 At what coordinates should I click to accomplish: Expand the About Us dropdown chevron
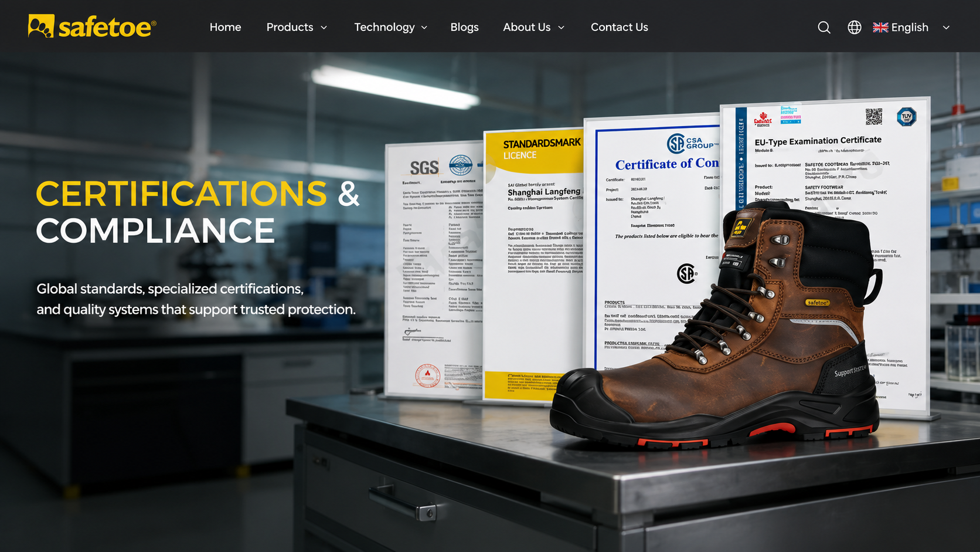(x=561, y=28)
